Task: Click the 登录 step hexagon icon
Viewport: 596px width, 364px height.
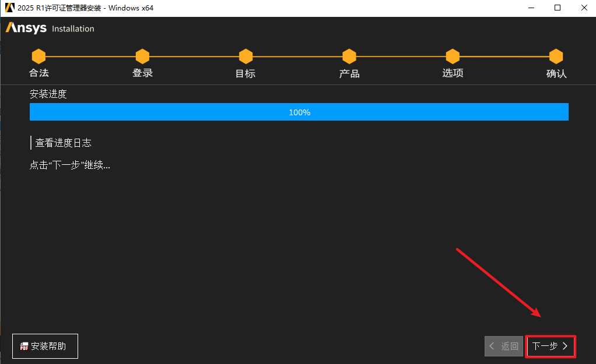Action: 142,56
